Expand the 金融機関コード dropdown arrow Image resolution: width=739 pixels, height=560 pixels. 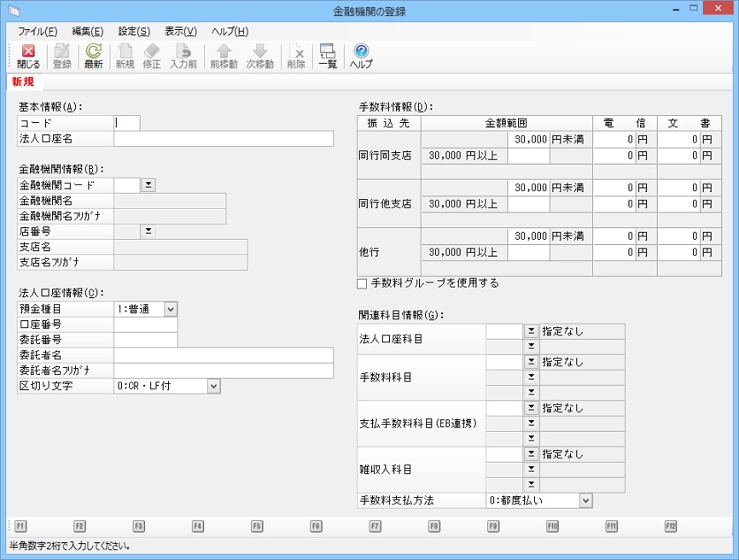point(148,184)
